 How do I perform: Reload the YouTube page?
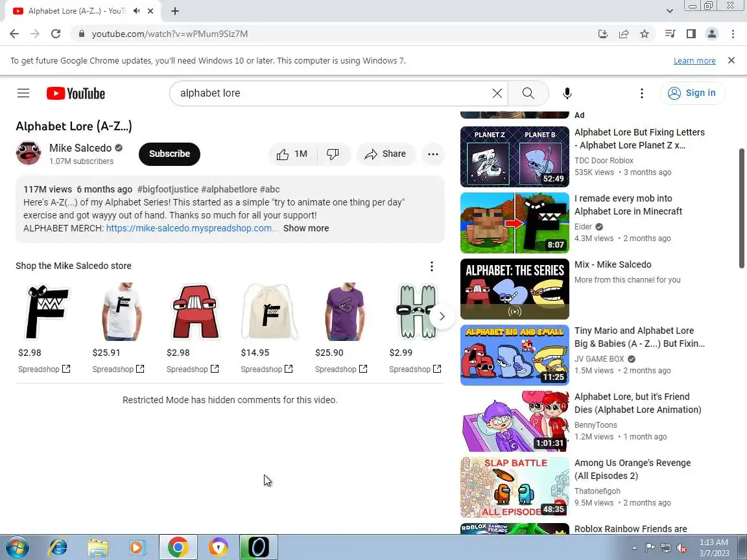56,34
